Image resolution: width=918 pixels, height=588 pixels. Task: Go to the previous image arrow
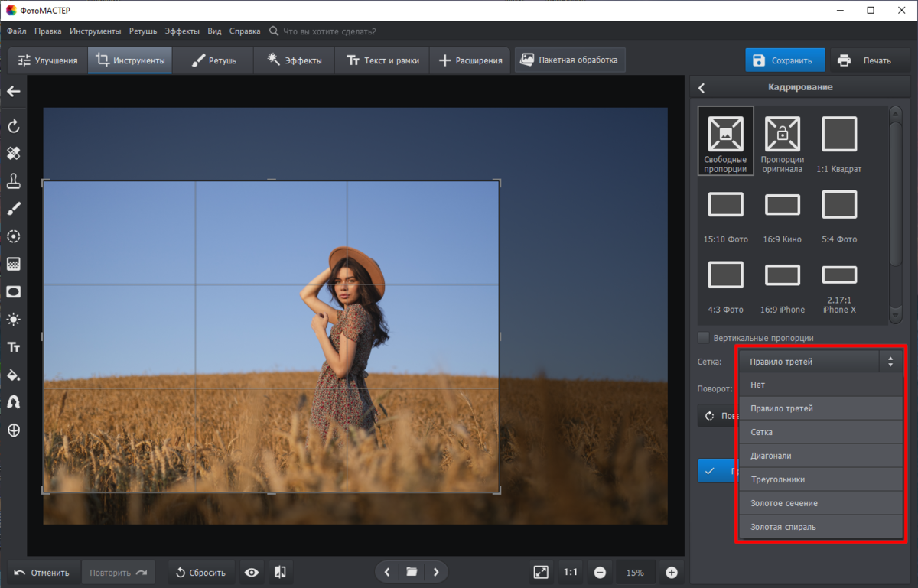click(387, 572)
